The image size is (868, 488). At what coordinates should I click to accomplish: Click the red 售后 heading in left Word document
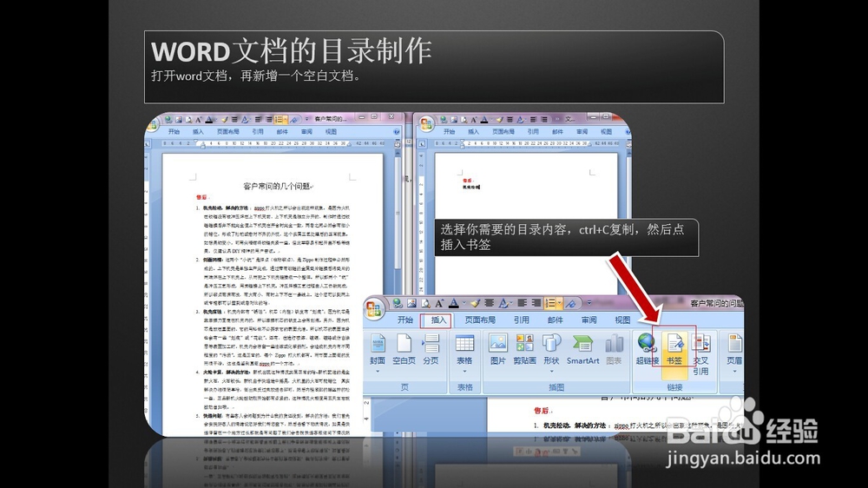201,197
